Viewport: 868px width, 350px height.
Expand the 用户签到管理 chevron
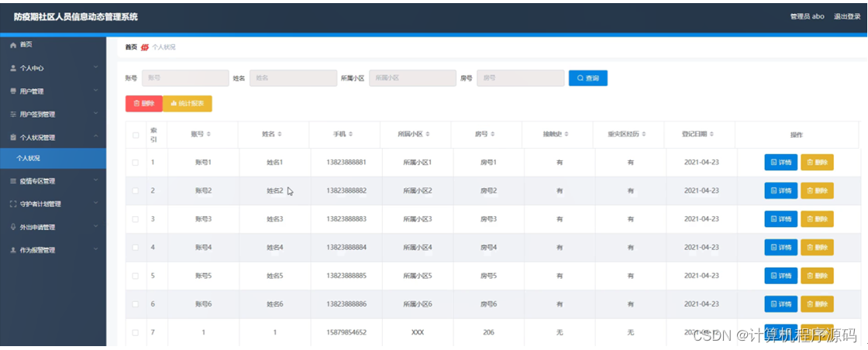[x=96, y=114]
